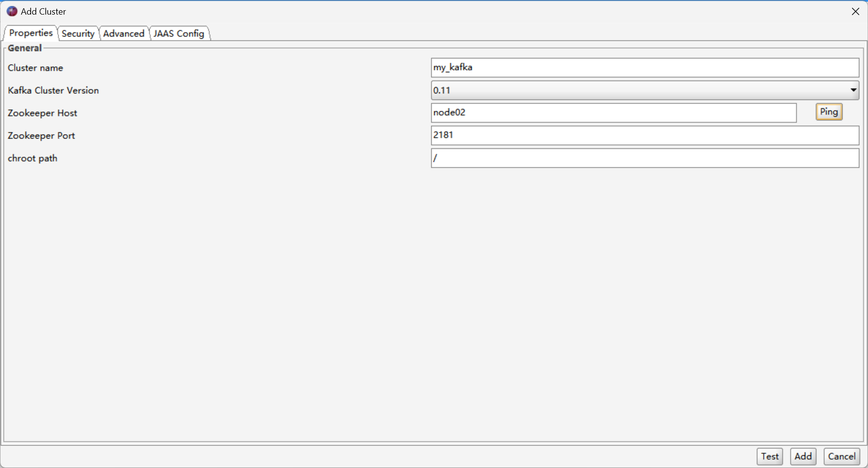
Task: Add the cluster with the Add button
Action: click(x=803, y=456)
